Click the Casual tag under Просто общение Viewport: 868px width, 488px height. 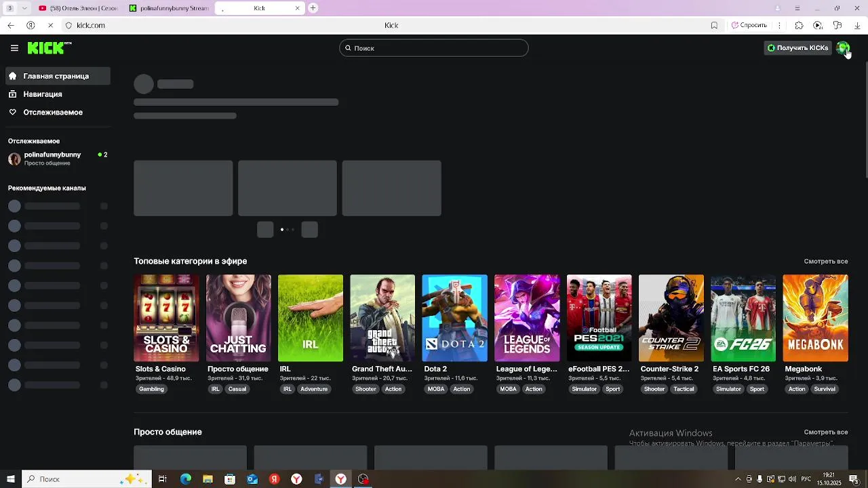click(x=237, y=389)
